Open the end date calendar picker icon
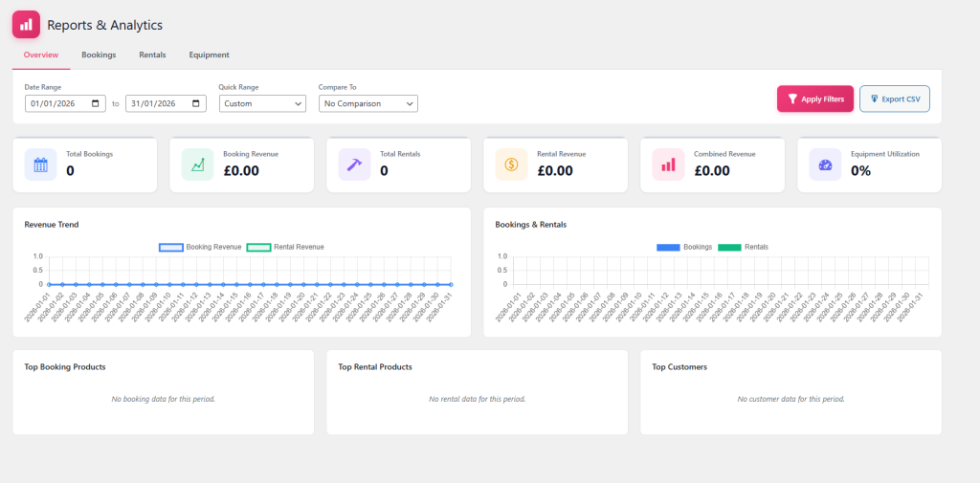The height and width of the screenshot is (483, 980). coord(196,103)
